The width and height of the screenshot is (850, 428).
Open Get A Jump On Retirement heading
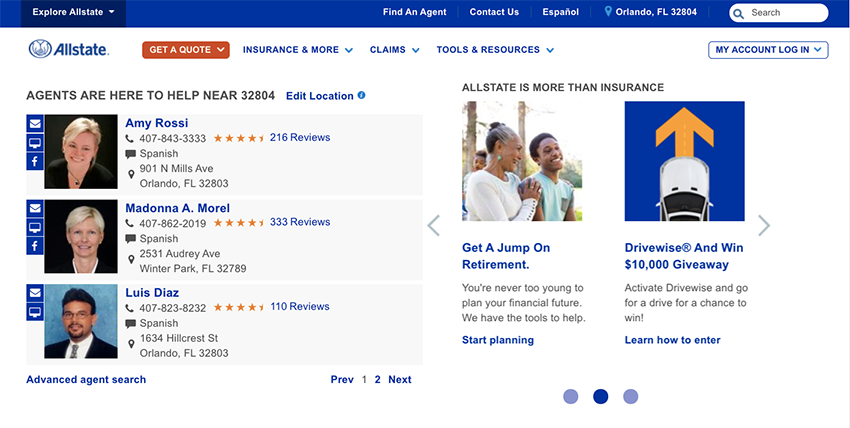point(506,256)
